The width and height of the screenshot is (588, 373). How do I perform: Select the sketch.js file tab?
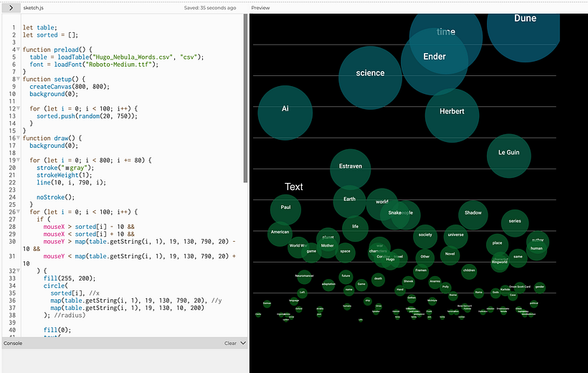coord(34,8)
